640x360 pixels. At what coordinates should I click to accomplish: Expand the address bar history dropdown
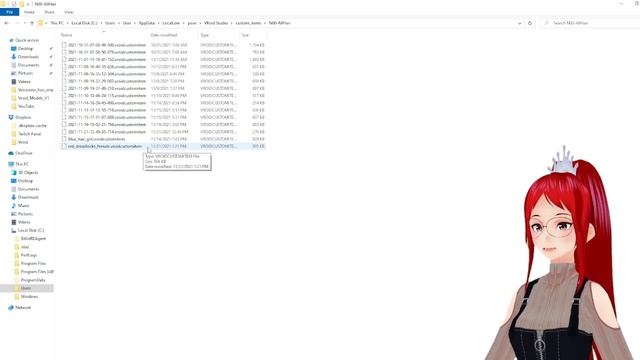(520, 23)
